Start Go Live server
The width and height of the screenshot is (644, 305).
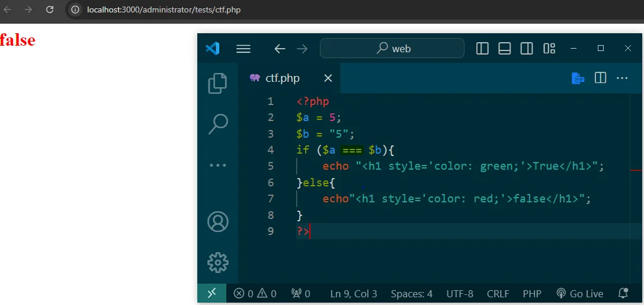579,294
